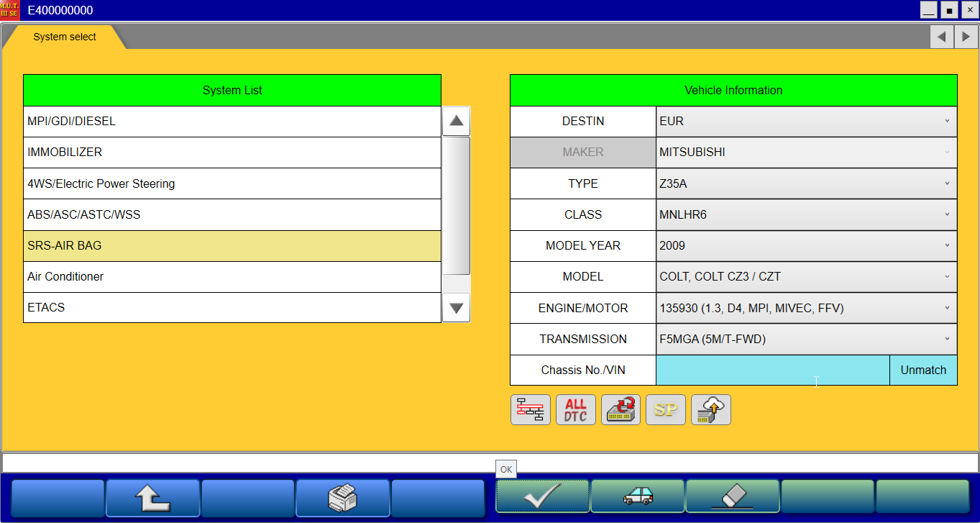The width and height of the screenshot is (980, 523).
Task: Click the car icon in bottom bar
Action: pyautogui.click(x=638, y=497)
